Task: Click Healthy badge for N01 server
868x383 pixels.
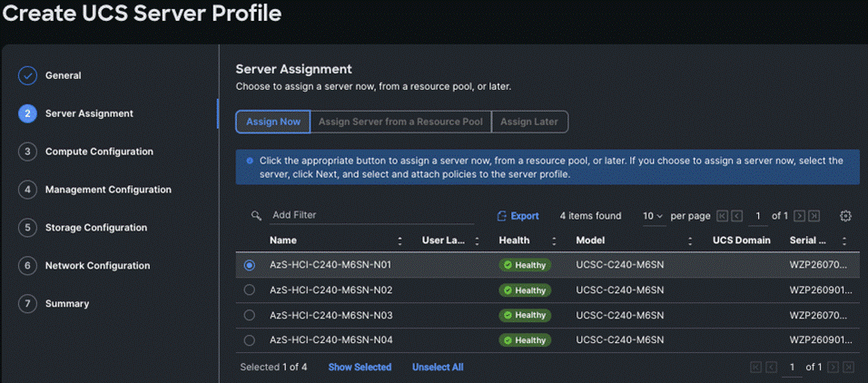Action: point(525,265)
